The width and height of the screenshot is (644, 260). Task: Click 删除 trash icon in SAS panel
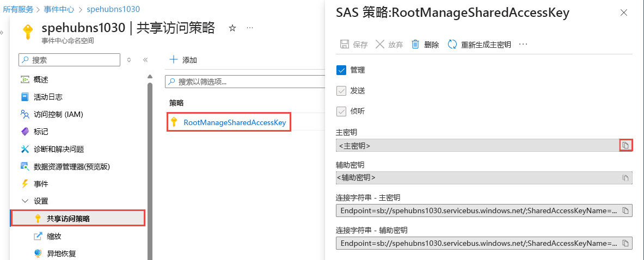(x=415, y=45)
